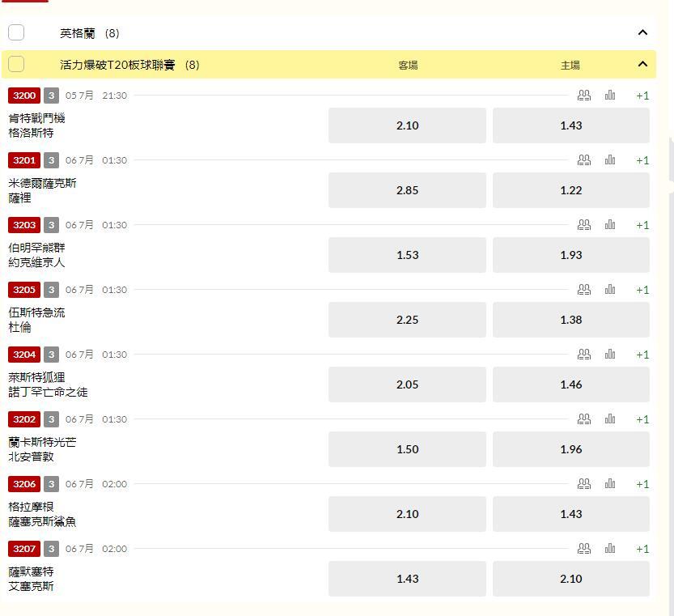Viewport: 674px width, 616px height.
Task: Select away odds 2.10 for 肯特戰鬥機
Action: click(407, 125)
